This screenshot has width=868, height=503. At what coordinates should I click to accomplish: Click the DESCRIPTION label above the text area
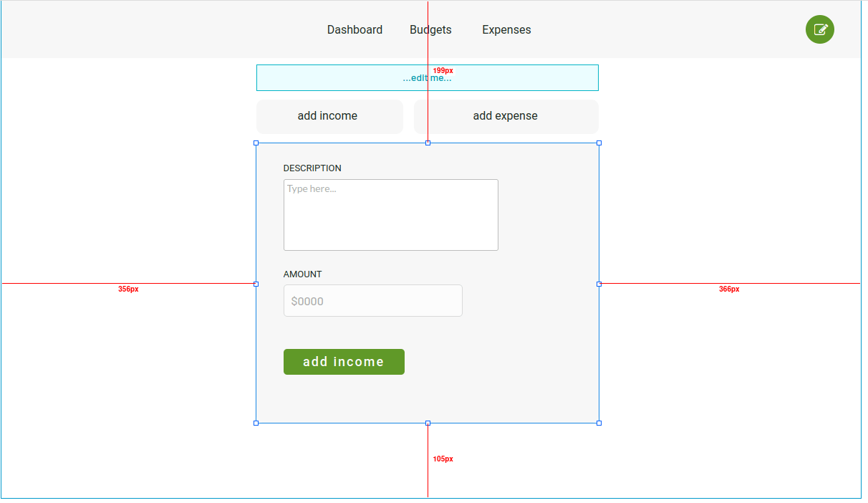312,168
